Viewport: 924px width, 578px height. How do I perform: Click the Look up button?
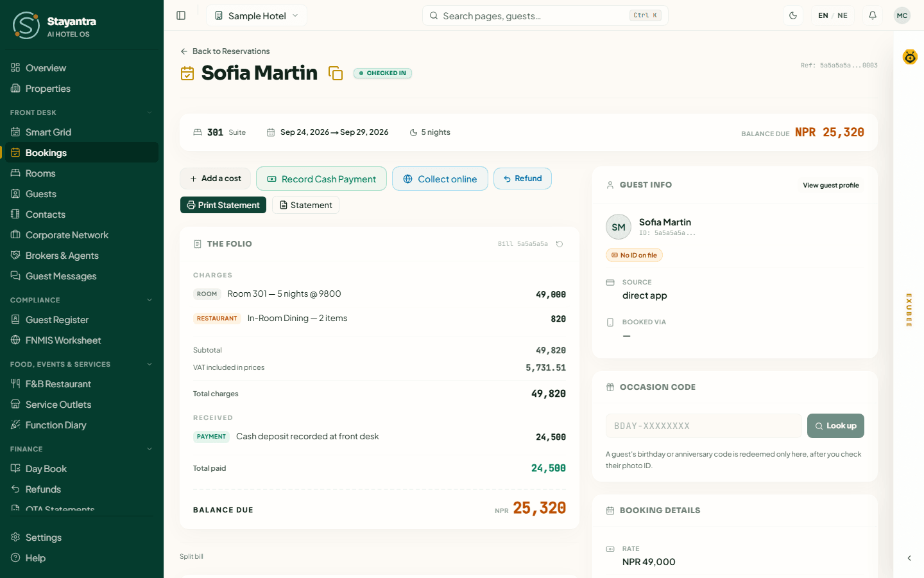tap(835, 426)
